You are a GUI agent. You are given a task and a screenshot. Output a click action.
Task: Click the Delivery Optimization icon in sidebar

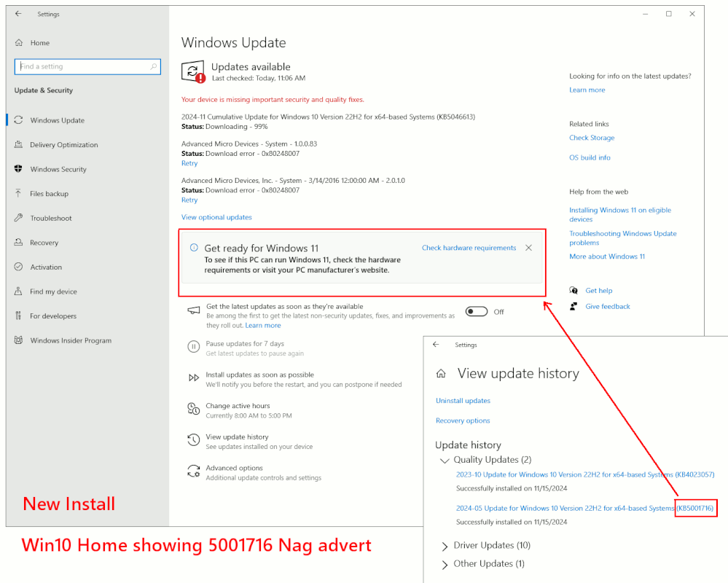18,144
